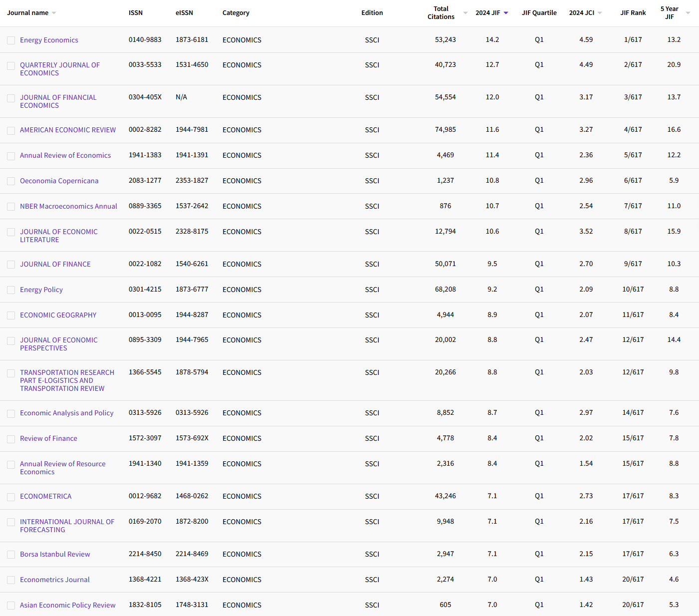Click eISSN value 1531-4650
This screenshot has width=699, height=616.
(x=192, y=64)
